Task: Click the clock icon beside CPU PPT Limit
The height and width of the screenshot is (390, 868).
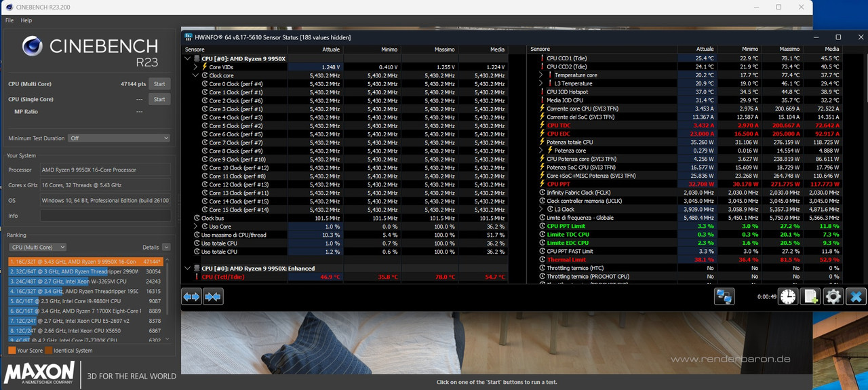Action: click(x=542, y=226)
